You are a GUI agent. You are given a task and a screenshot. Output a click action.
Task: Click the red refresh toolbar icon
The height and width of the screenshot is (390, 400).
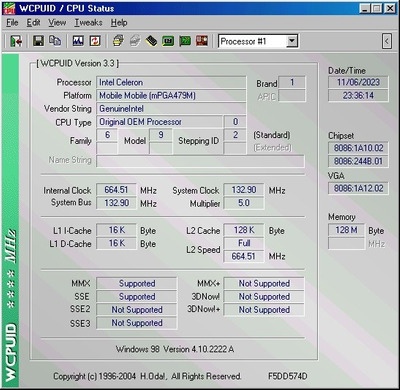[x=95, y=41]
